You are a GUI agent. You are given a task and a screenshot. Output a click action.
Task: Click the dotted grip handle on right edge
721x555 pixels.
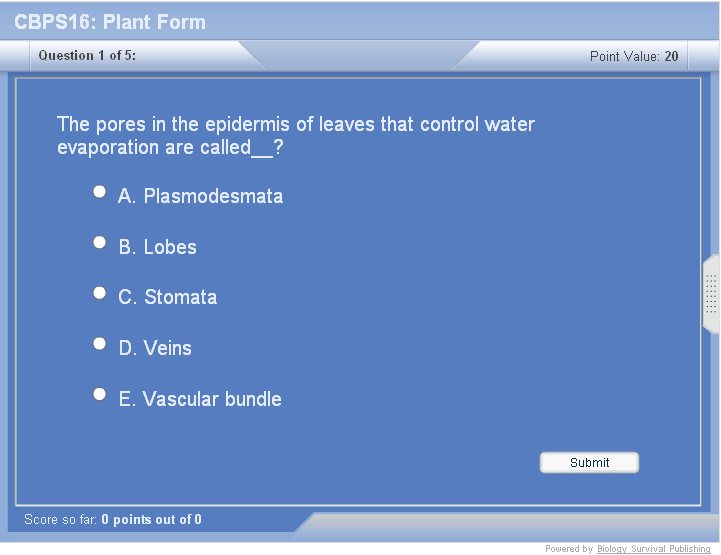711,294
